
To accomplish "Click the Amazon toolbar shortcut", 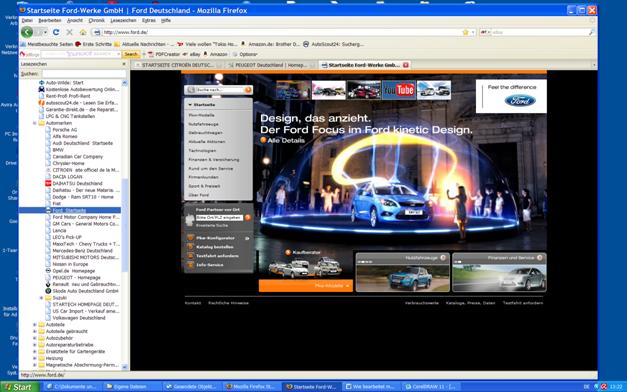I will [216, 54].
